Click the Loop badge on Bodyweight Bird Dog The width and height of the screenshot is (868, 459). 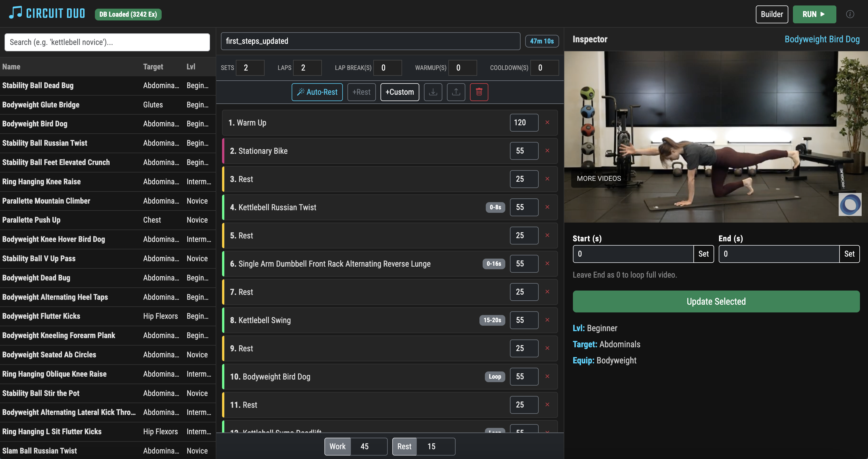click(x=495, y=376)
